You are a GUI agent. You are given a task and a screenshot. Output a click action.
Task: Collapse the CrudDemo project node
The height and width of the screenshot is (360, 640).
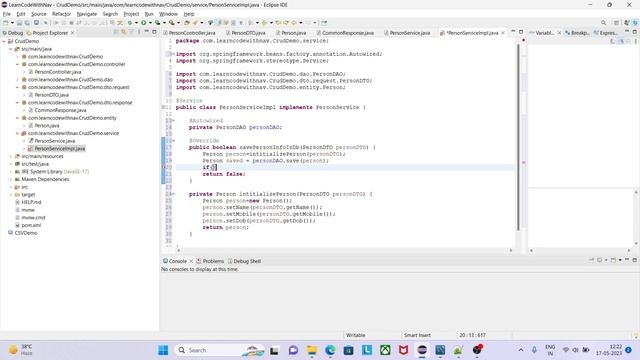point(4,41)
